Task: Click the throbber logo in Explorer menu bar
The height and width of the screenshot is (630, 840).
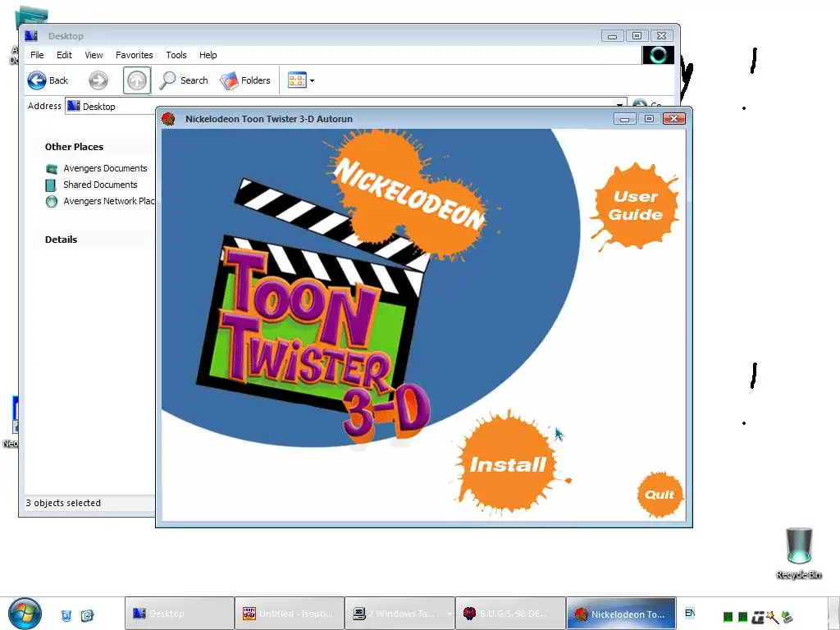Action: coord(658,55)
